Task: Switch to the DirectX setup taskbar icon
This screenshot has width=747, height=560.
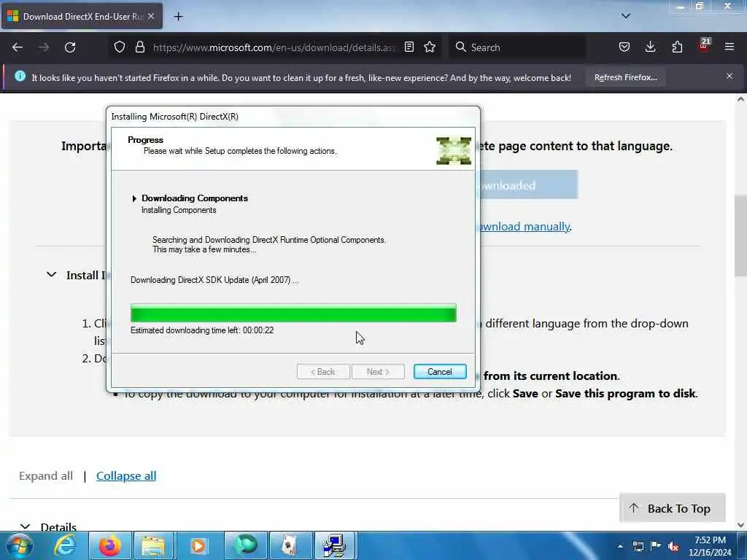Action: click(x=335, y=545)
